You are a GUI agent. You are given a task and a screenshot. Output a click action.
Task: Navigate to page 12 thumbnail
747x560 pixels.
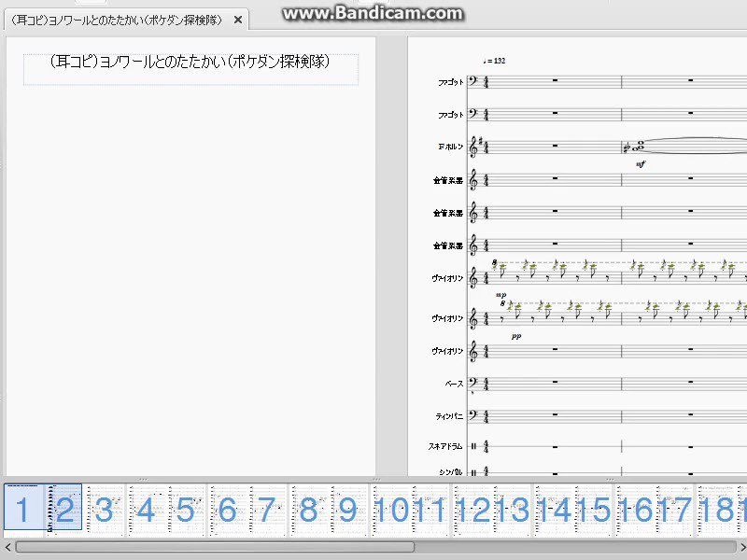472,509
